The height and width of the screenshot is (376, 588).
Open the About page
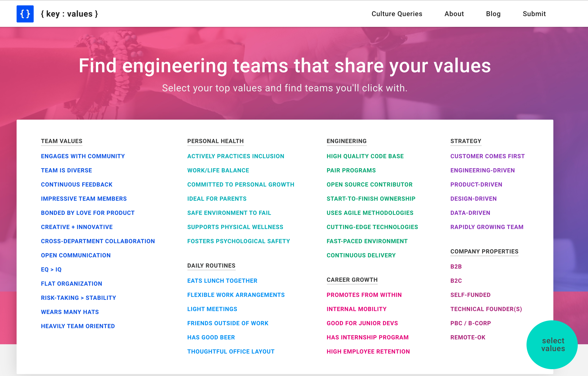[x=454, y=14]
